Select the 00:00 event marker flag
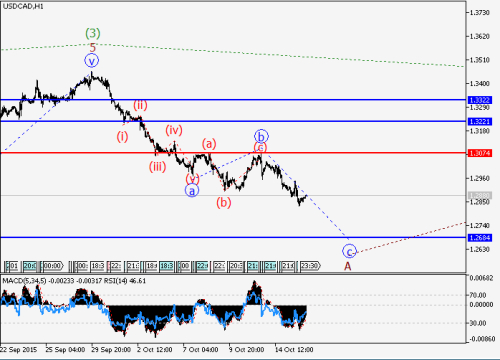Image resolution: width=500 pixels, height=360 pixels. pos(53,266)
